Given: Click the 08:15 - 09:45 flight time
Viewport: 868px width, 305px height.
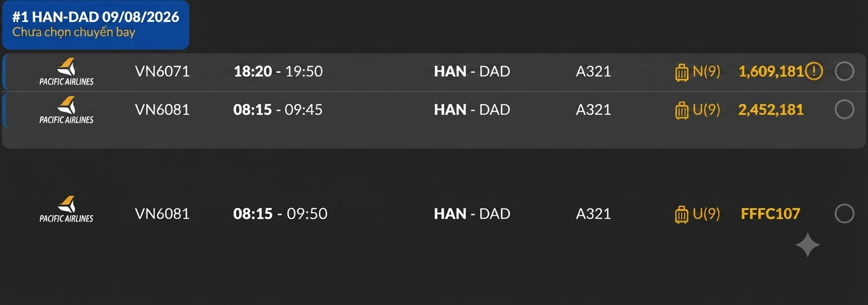Looking at the screenshot, I should coord(278,109).
